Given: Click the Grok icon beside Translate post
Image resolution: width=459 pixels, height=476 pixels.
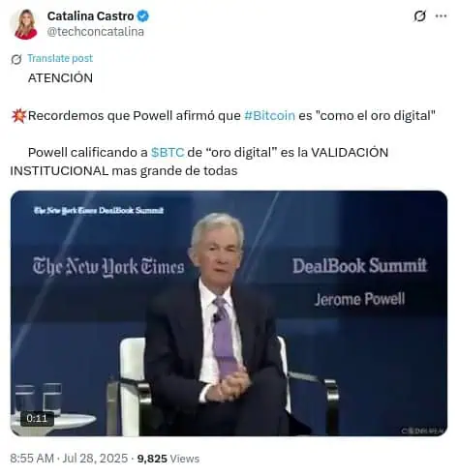Looking at the screenshot, I should (x=16, y=59).
